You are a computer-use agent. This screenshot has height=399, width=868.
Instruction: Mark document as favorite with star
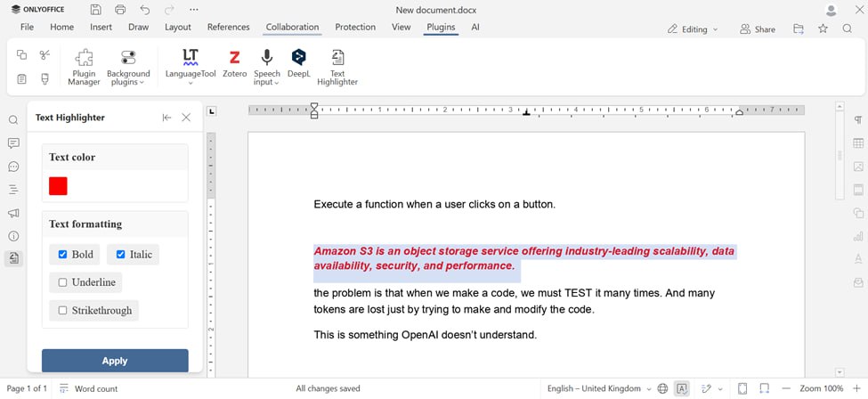click(x=823, y=28)
